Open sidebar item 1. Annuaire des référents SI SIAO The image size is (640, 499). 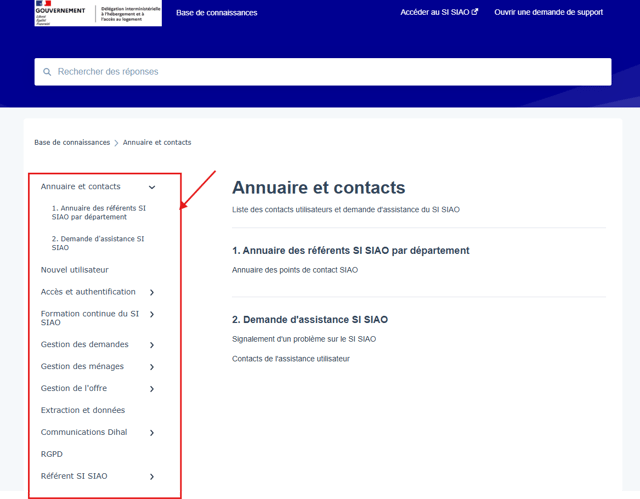pyautogui.click(x=99, y=213)
